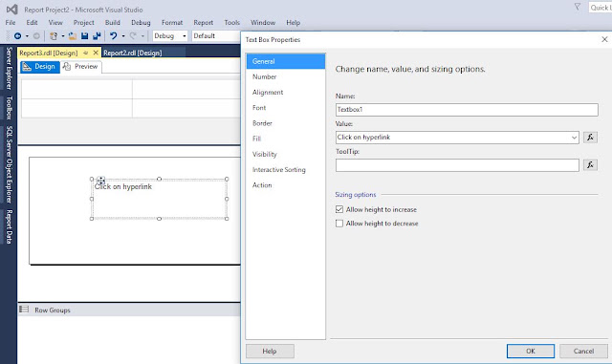Switch to the Preview tab
Viewport: 612px width, 364px height.
(81, 67)
